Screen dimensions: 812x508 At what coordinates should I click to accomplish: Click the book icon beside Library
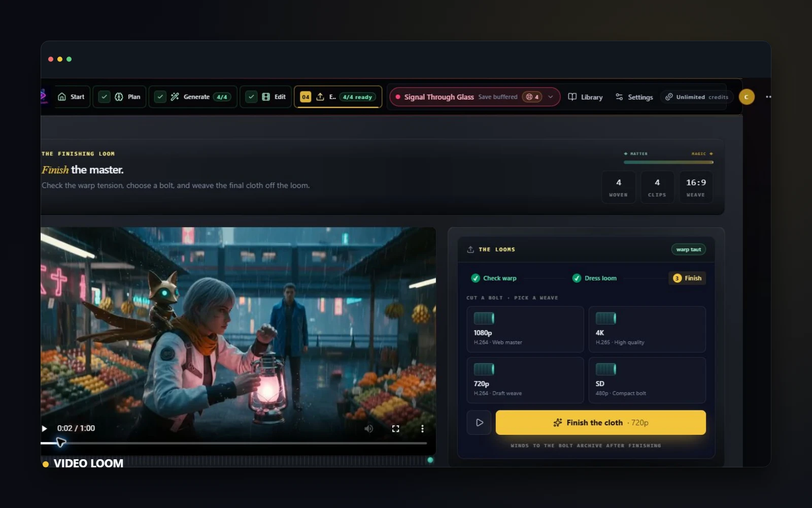coord(572,97)
